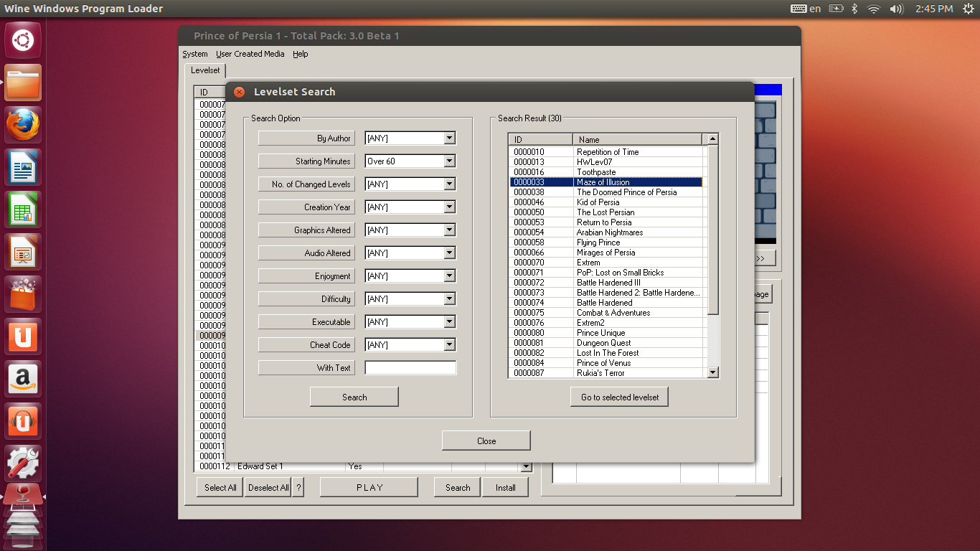This screenshot has width=980, height=551.
Task: Open Amazon launcher icon
Action: [x=23, y=380]
